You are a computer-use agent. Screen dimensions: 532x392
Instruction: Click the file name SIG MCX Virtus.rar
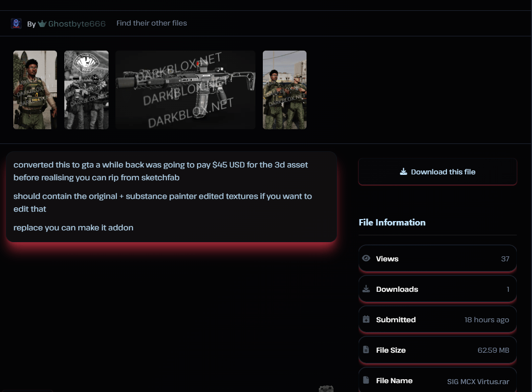477,381
